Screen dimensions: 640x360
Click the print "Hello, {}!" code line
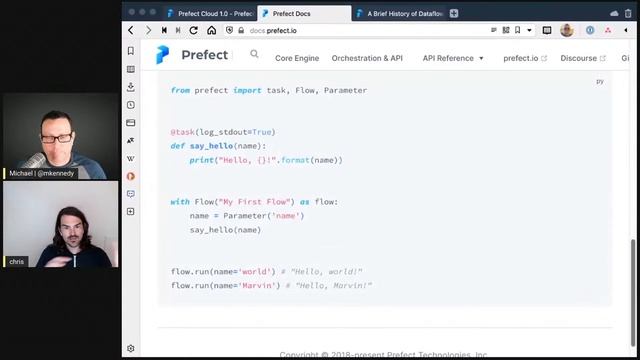(266, 160)
